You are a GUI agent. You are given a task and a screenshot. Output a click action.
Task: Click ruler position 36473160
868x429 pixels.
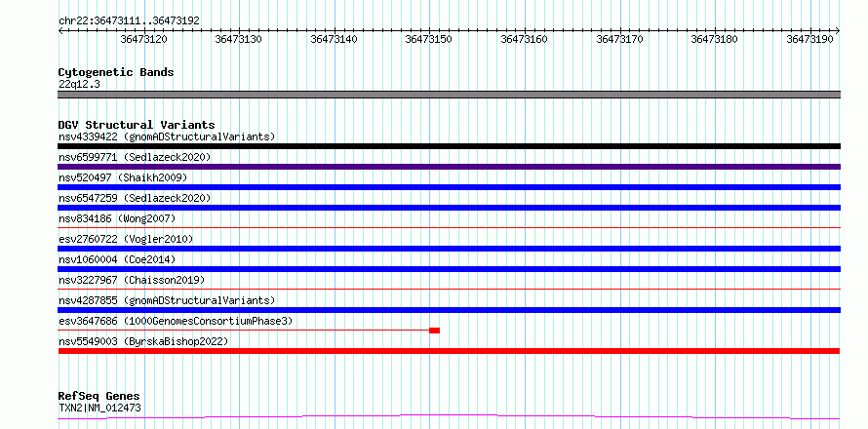(525, 39)
